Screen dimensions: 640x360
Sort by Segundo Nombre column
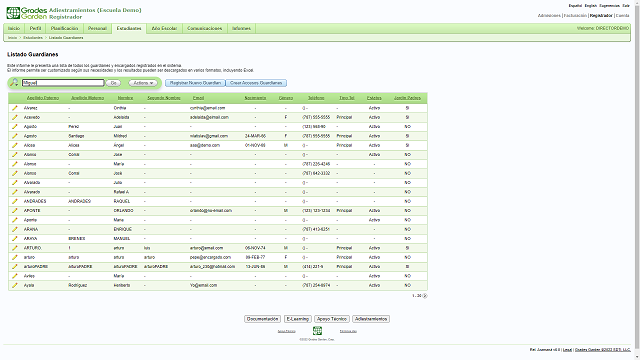coord(164,98)
